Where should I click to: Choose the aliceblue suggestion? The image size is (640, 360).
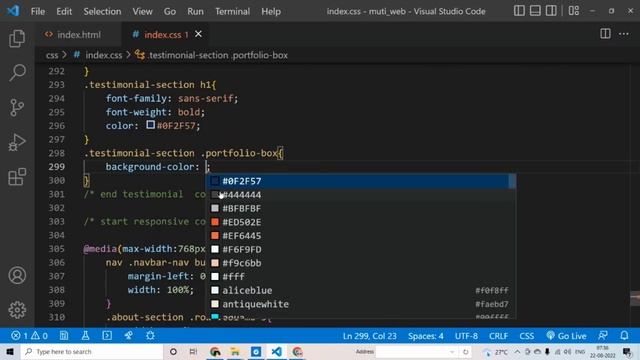click(x=360, y=290)
